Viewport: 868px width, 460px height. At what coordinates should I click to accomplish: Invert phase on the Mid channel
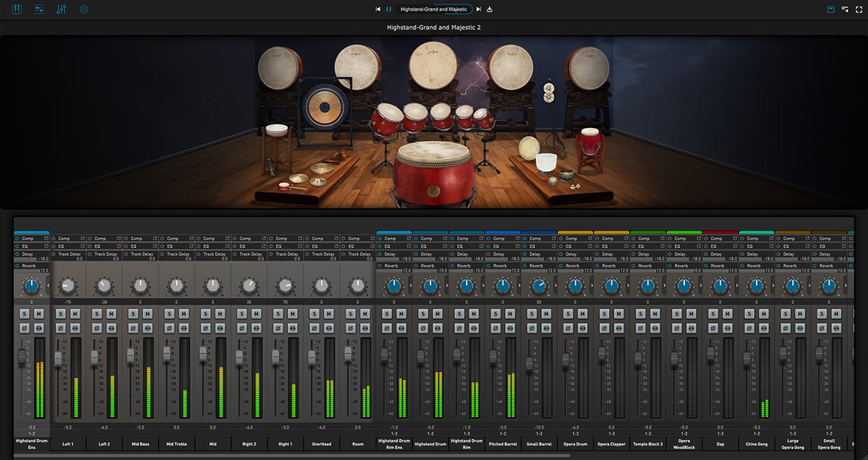point(205,328)
